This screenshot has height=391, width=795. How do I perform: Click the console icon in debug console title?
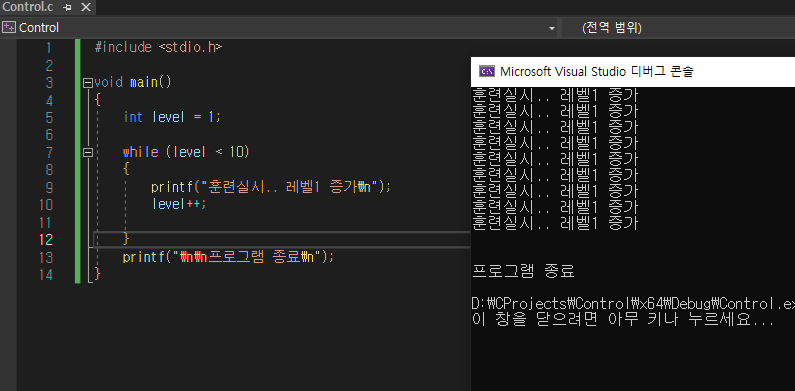(487, 72)
